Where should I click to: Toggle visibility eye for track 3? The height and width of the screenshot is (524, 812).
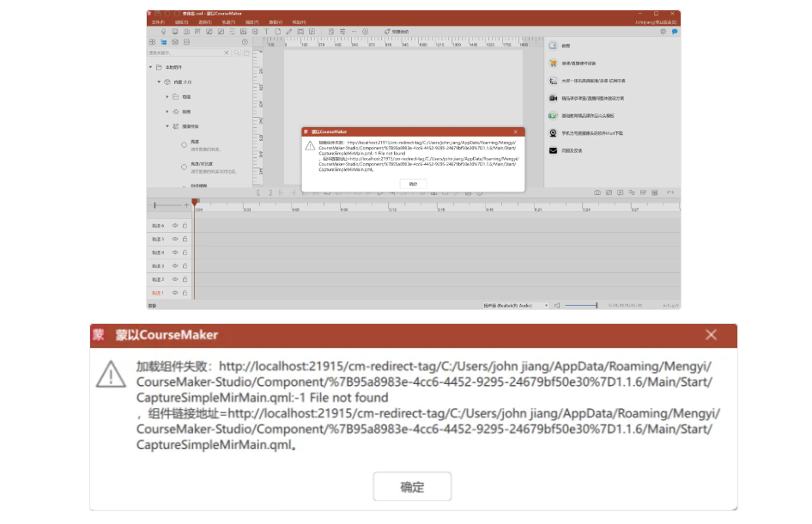(175, 266)
